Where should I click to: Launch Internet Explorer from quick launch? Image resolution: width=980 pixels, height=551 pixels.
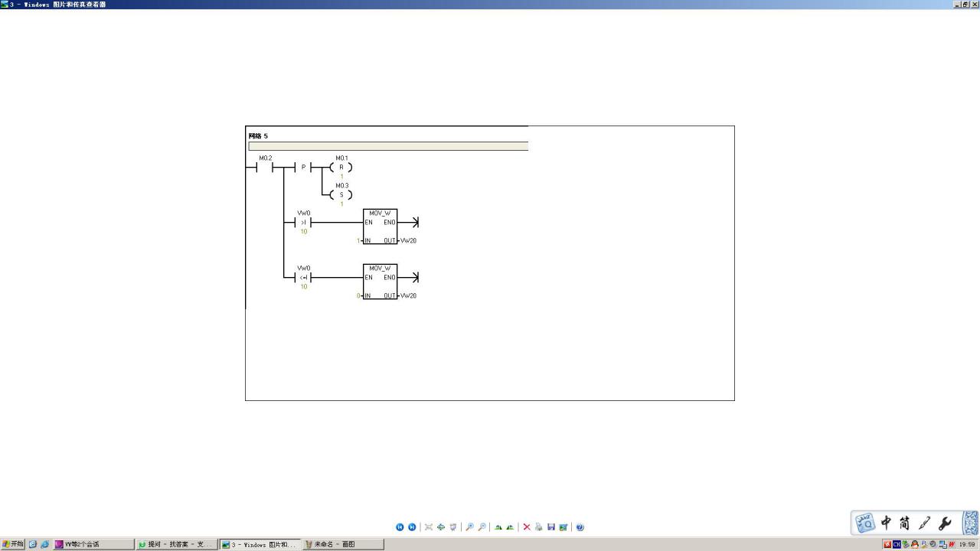click(44, 544)
